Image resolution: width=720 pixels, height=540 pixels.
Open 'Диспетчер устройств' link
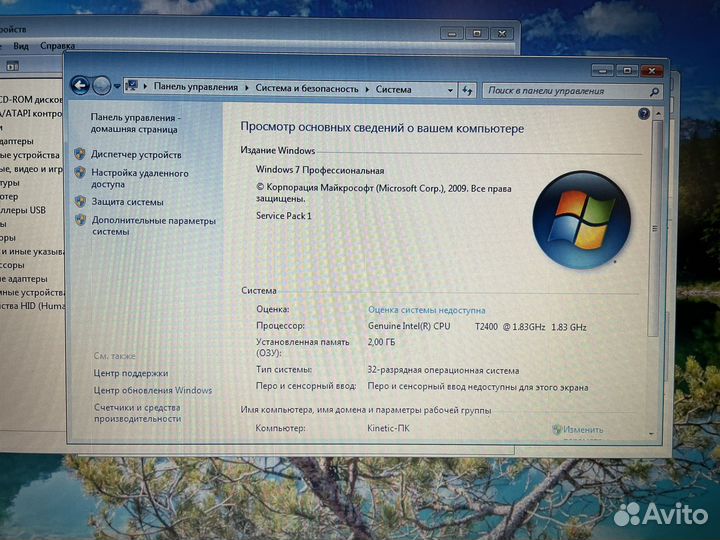pyautogui.click(x=136, y=155)
